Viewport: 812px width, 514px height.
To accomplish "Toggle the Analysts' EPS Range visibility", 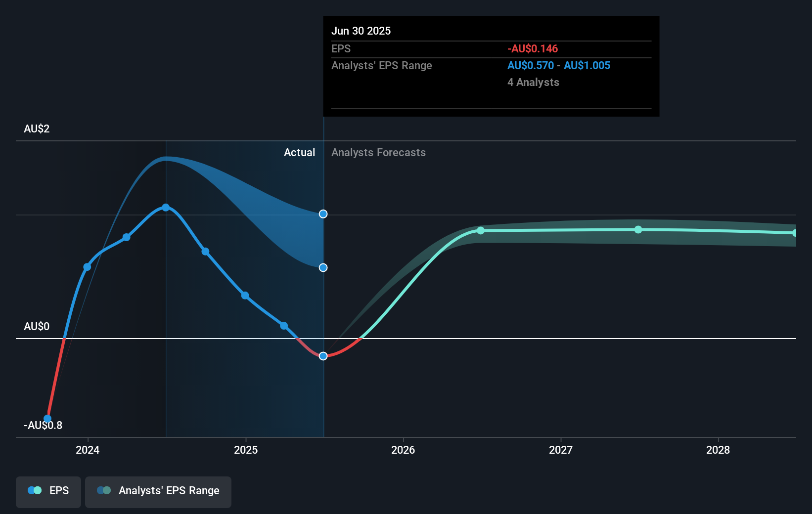I will (158, 492).
